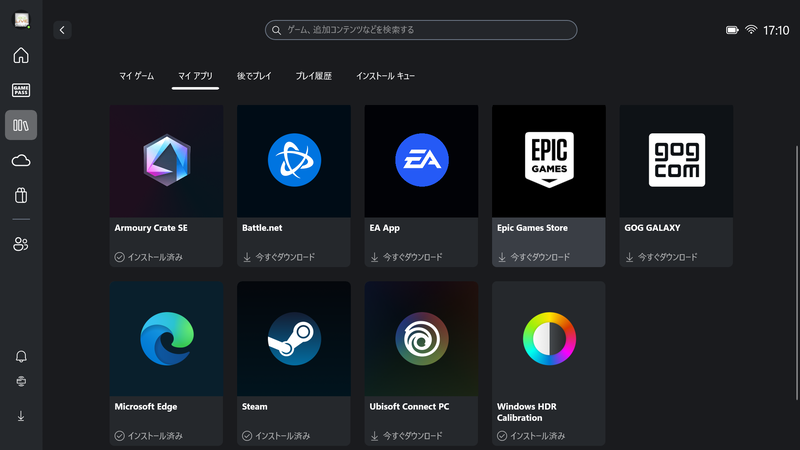Viewport: 800px width, 450px height.
Task: Click the settings icon below the bell
Action: click(21, 381)
